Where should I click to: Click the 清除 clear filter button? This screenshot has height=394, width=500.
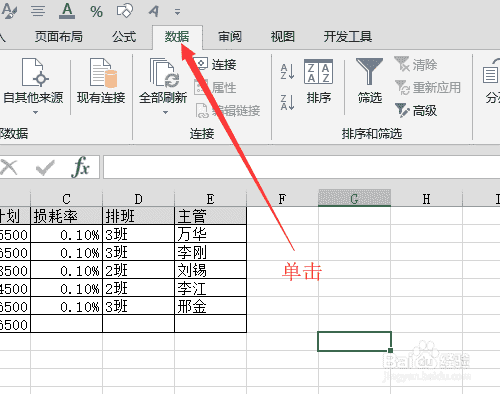click(x=416, y=64)
